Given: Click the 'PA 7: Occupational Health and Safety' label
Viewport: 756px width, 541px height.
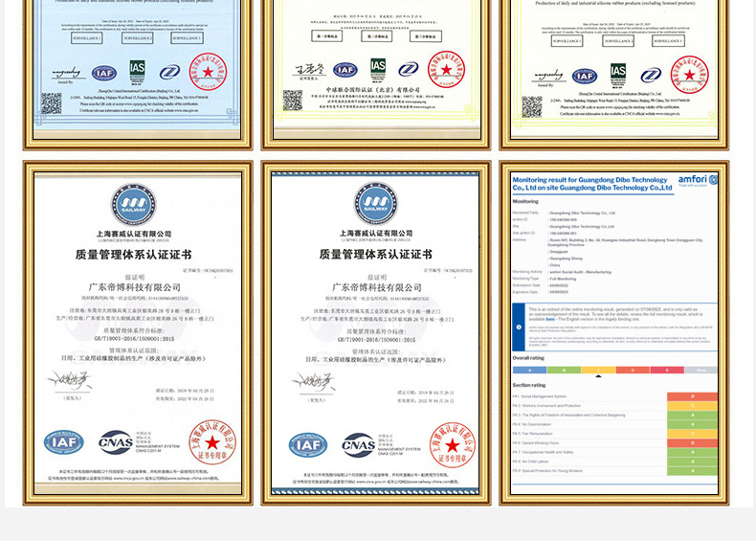Looking at the screenshot, I should pyautogui.click(x=543, y=452).
